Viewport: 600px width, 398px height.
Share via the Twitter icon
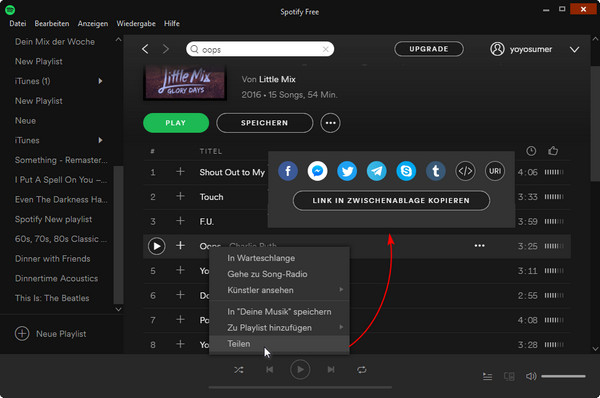point(347,171)
